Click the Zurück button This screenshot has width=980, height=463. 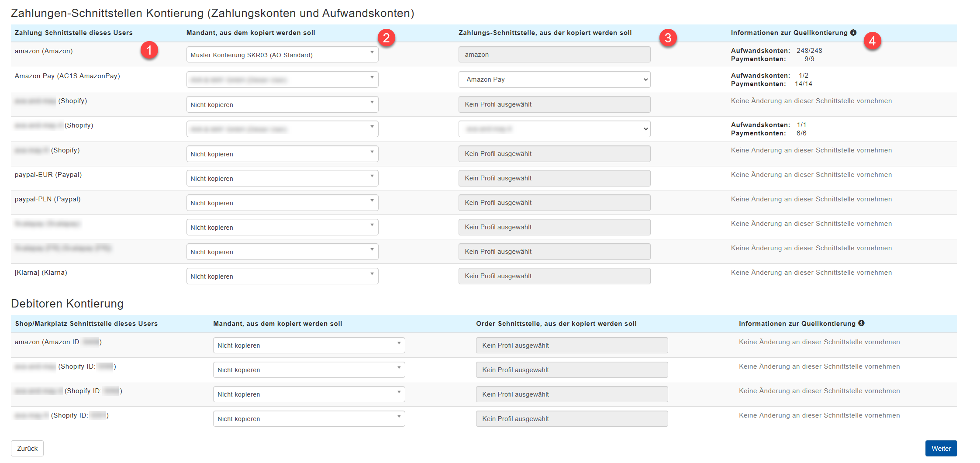(x=27, y=449)
